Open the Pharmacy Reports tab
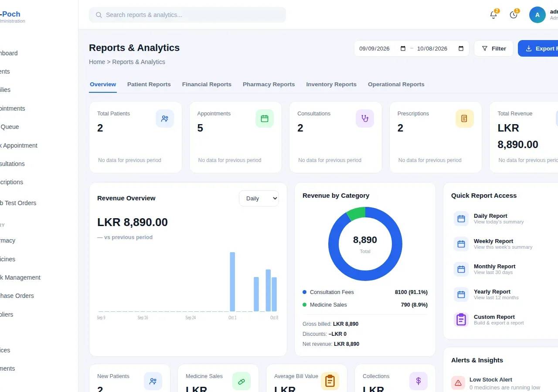Image resolution: width=558 pixels, height=392 pixels. (x=269, y=84)
